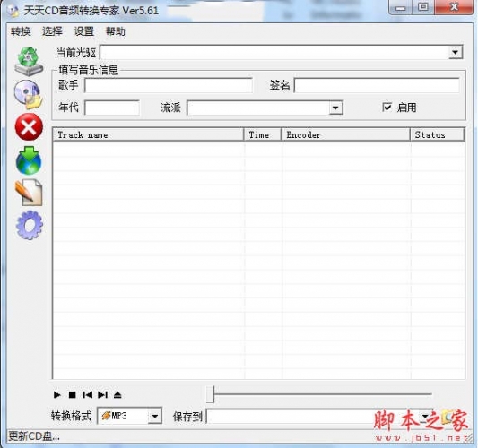Maximize the application window
The width and height of the screenshot is (478, 448).
tap(423, 7)
